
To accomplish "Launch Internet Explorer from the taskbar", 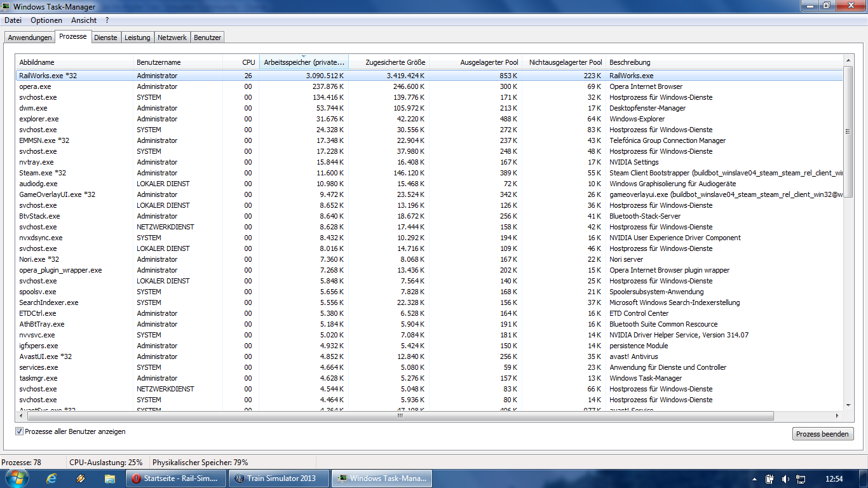I will click(x=51, y=478).
